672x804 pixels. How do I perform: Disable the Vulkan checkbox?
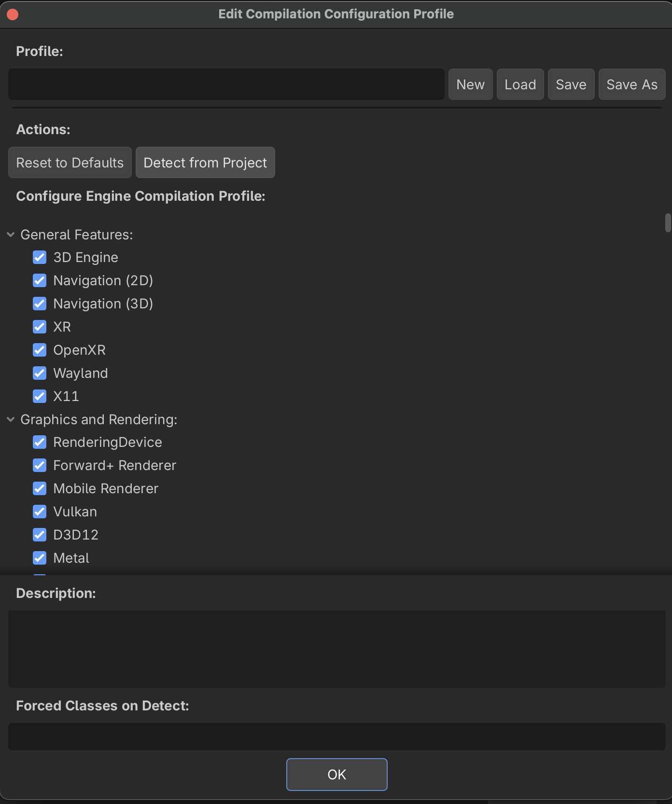tap(40, 512)
